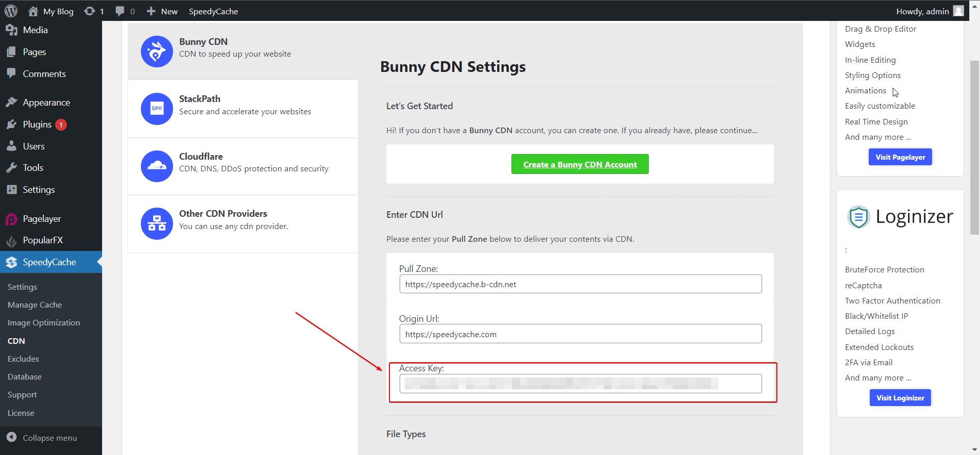Click the New plus icon
Viewport: 980px width, 455px height.
click(151, 11)
